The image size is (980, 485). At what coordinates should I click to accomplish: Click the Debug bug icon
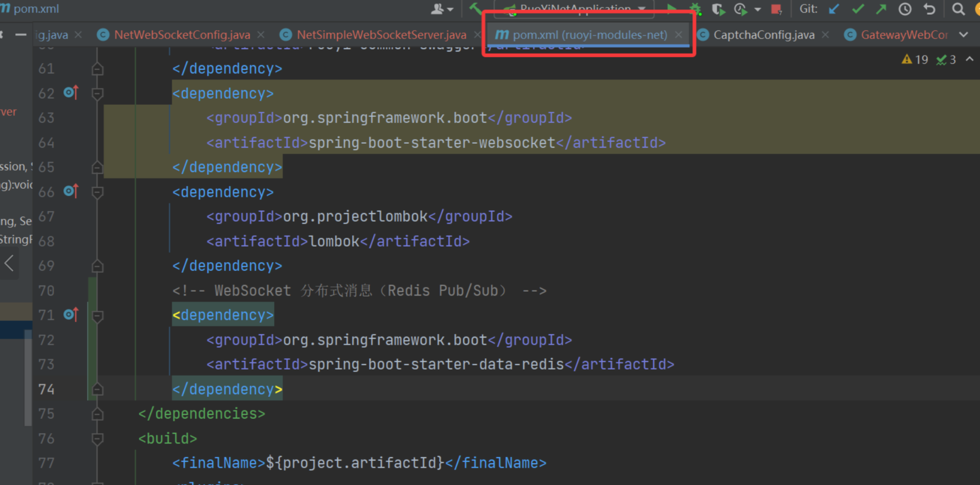[695, 9]
